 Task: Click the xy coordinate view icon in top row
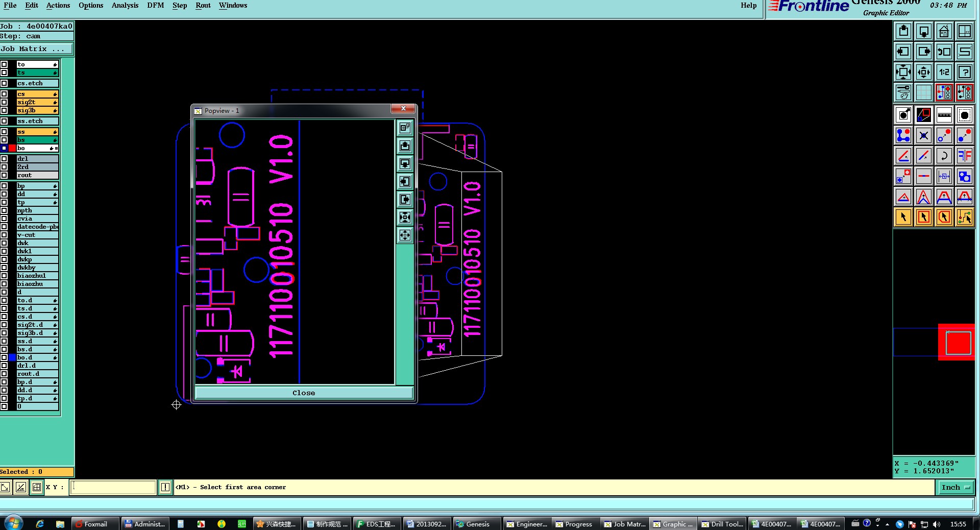(965, 32)
